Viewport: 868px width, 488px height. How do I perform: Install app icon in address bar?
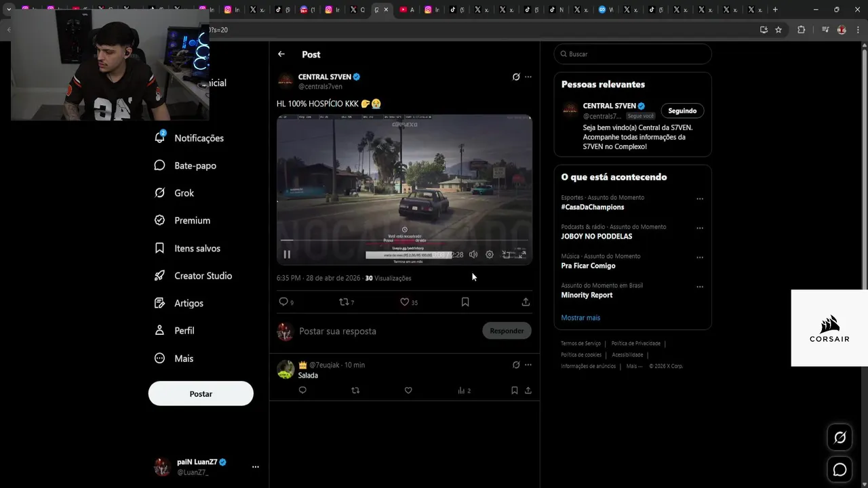pos(764,30)
